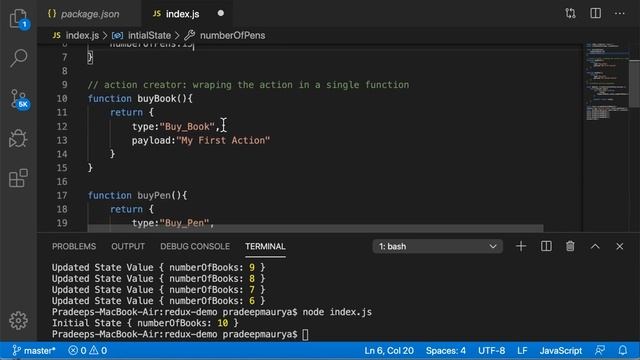640x360 pixels.
Task: Click 'Spaces: 4' indentation setting
Action: pos(446,351)
